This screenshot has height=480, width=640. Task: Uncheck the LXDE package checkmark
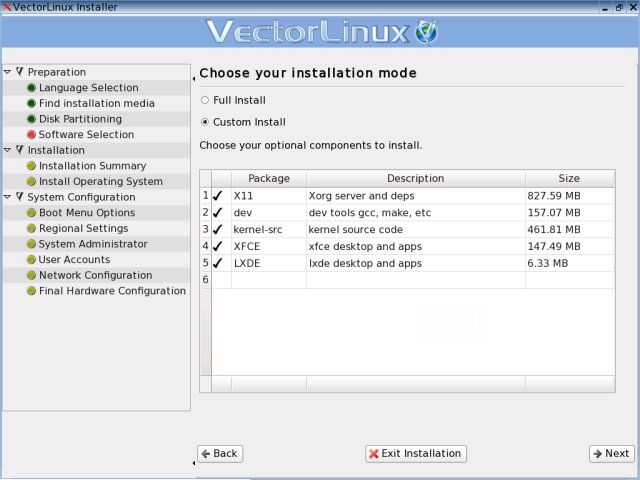click(x=218, y=263)
